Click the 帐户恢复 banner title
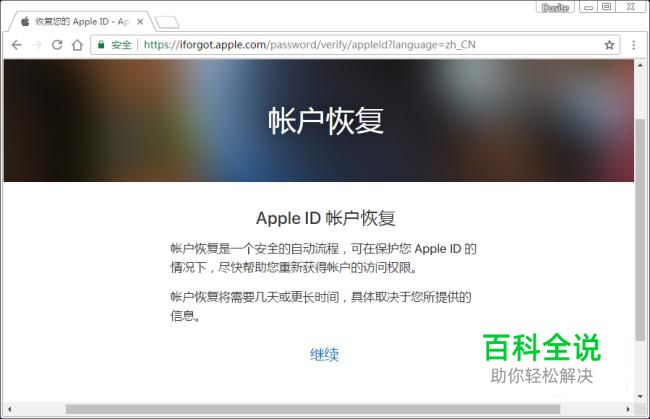This screenshot has width=650, height=419. pos(326,121)
